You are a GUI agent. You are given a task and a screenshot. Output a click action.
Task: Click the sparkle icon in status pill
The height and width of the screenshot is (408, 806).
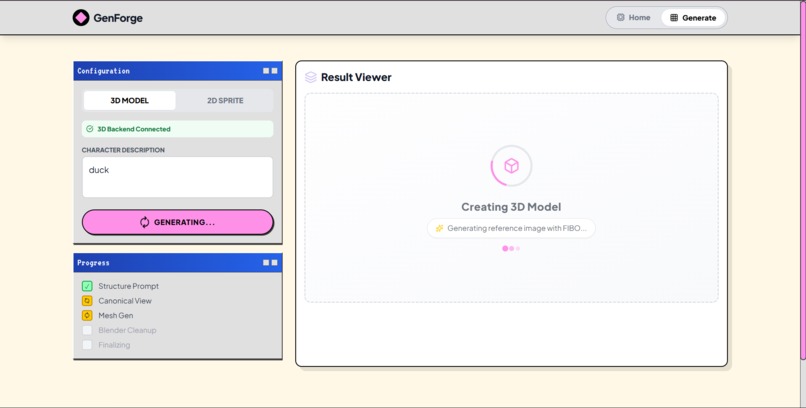pos(439,228)
